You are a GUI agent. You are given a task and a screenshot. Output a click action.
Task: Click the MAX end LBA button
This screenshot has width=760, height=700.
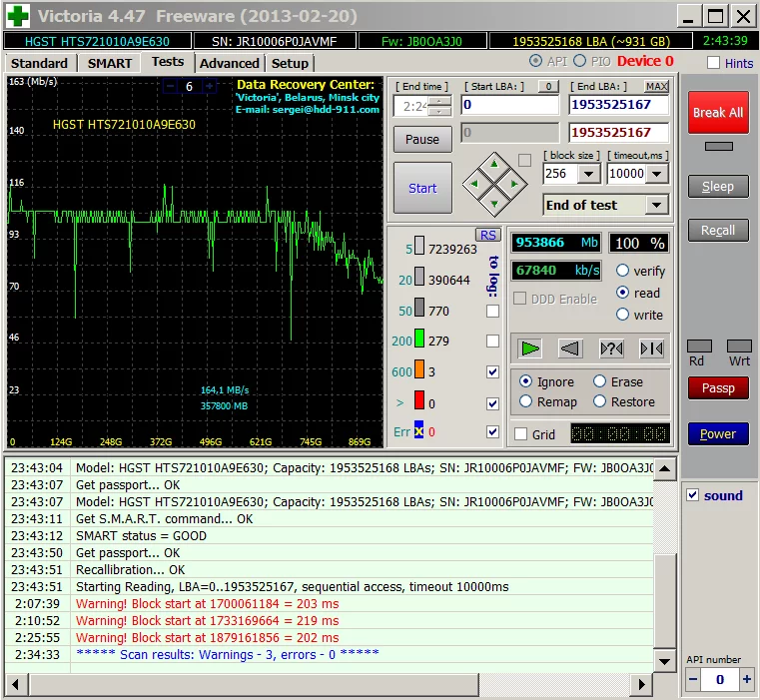[657, 86]
